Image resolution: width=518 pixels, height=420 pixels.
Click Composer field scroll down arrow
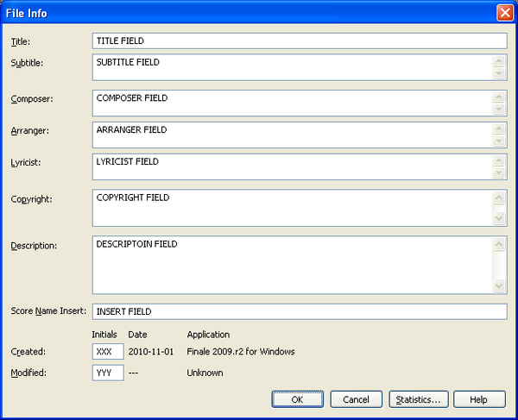tap(499, 110)
